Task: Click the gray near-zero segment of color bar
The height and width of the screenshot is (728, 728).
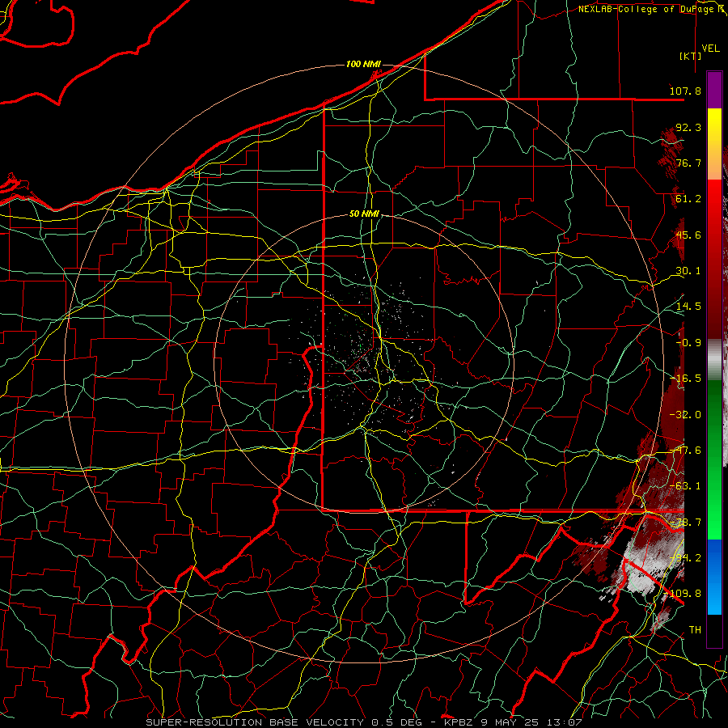Action: tap(714, 360)
